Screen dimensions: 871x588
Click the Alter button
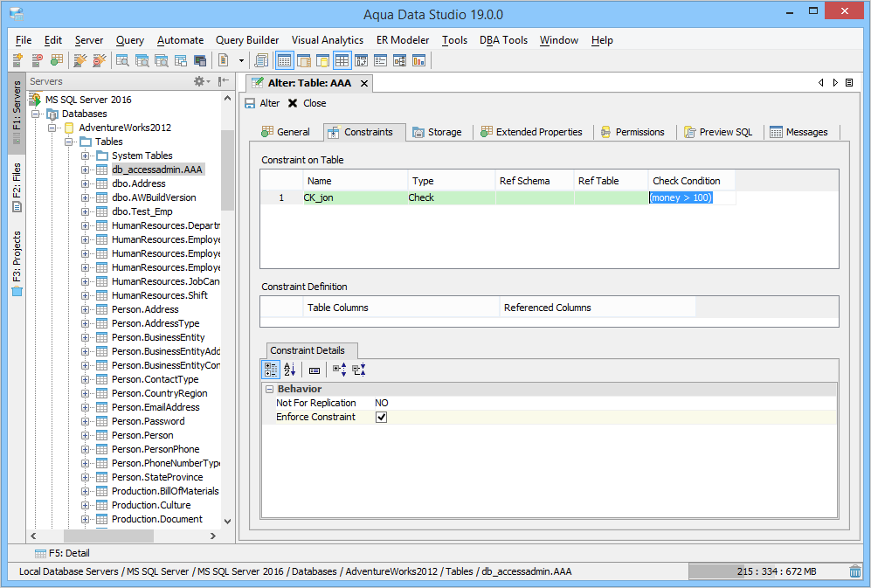tap(262, 103)
